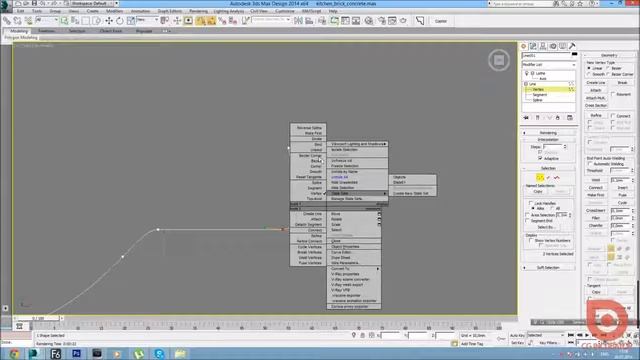Toggle Lock Handles checkbox
The width and height of the screenshot is (640, 360).
point(531,203)
